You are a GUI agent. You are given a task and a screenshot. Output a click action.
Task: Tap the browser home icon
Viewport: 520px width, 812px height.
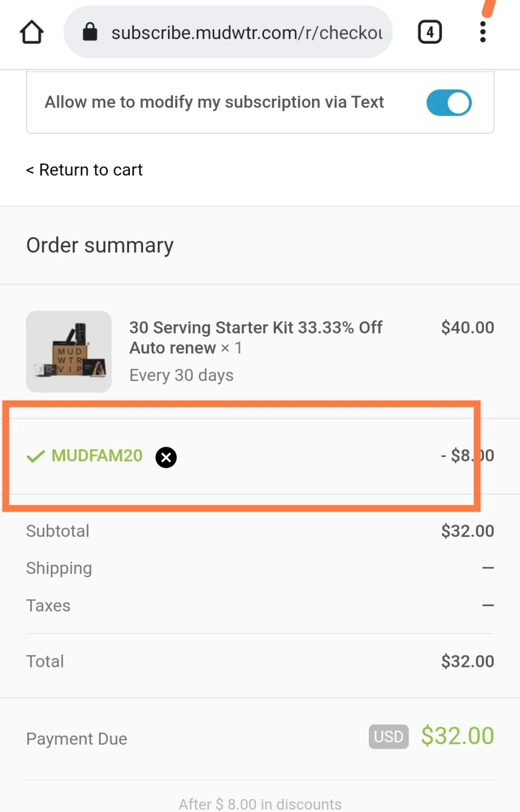pyautogui.click(x=32, y=32)
